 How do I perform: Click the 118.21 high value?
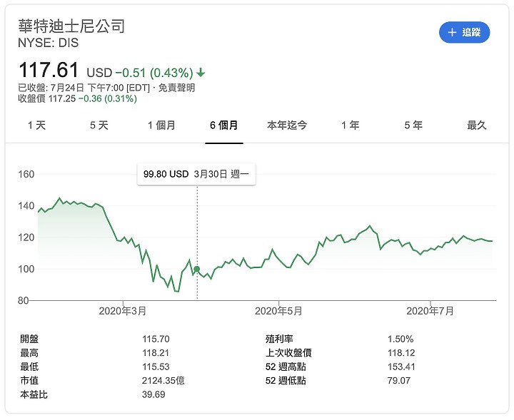[x=156, y=352]
